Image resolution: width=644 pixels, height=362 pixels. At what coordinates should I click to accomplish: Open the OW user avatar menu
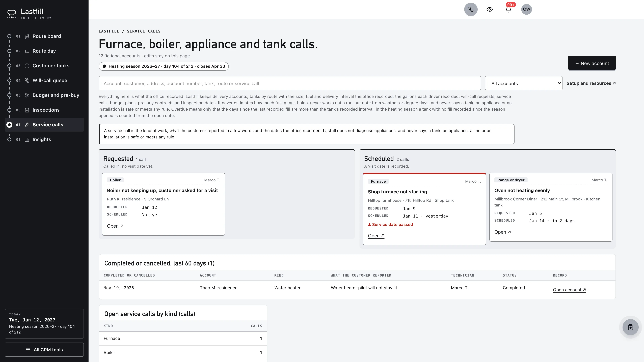click(x=526, y=9)
